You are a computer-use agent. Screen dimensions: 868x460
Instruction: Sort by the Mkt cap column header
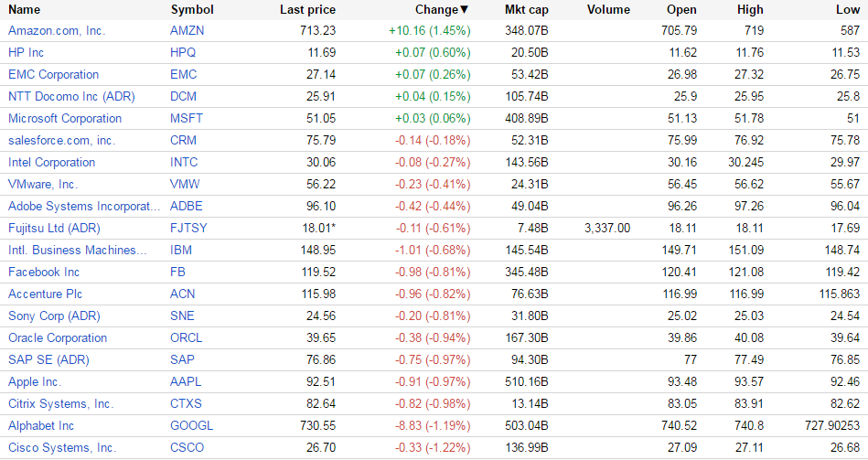tap(526, 10)
